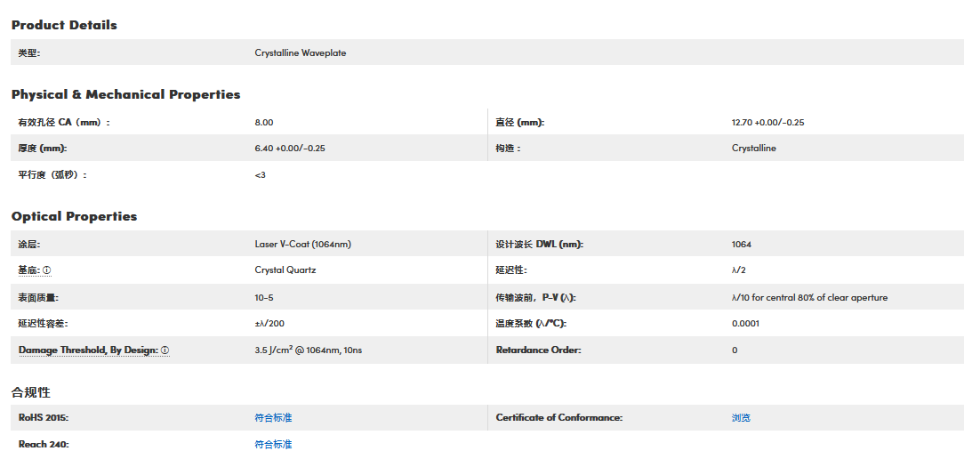The width and height of the screenshot is (980, 467).
Task: Click the 1064 wavelength value
Action: click(x=742, y=245)
